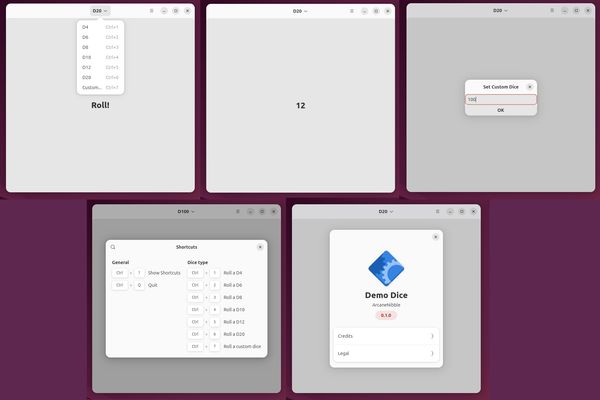This screenshot has width=600, height=400.
Task: Click the 'Demo Dice' app name
Action: pyautogui.click(x=386, y=295)
